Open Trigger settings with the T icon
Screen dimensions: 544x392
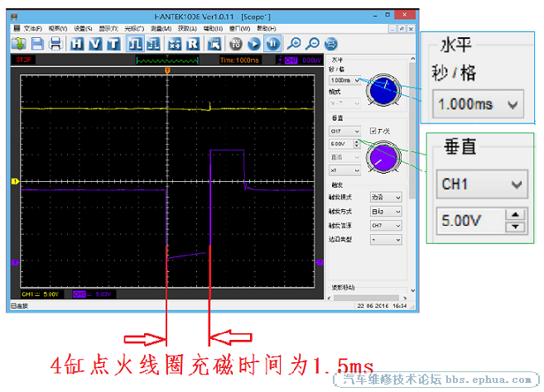113,44
